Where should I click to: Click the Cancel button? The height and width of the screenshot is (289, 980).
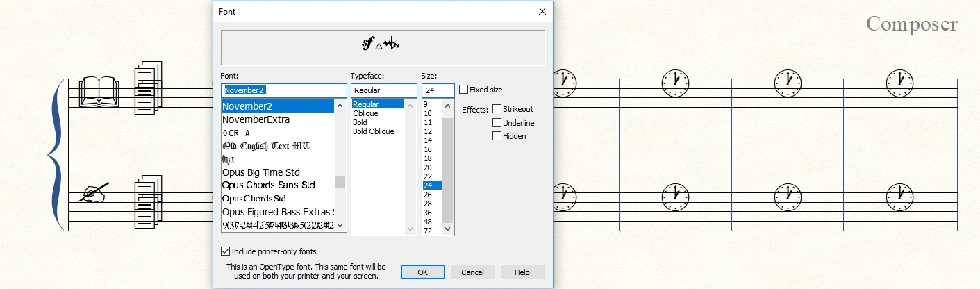[x=472, y=272]
